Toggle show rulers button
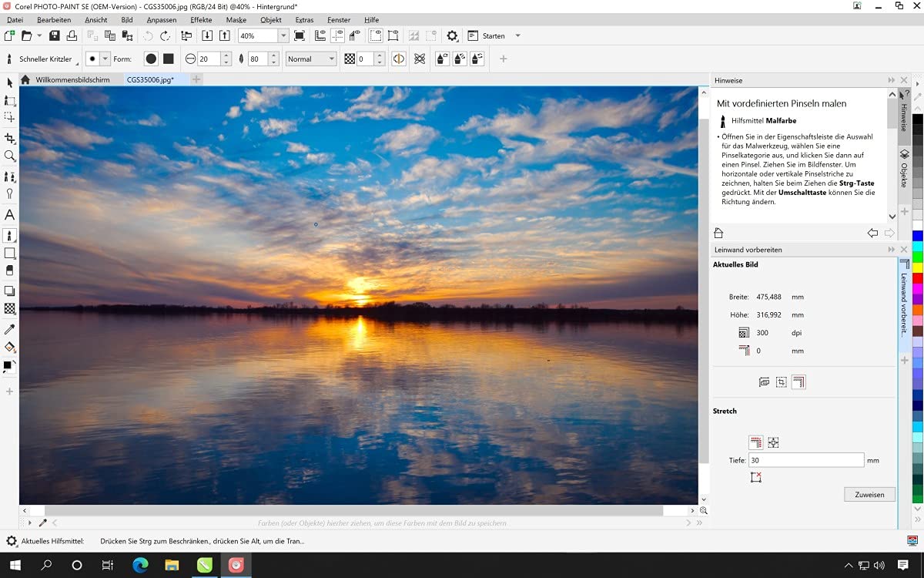The width and height of the screenshot is (924, 578). pyautogui.click(x=320, y=35)
